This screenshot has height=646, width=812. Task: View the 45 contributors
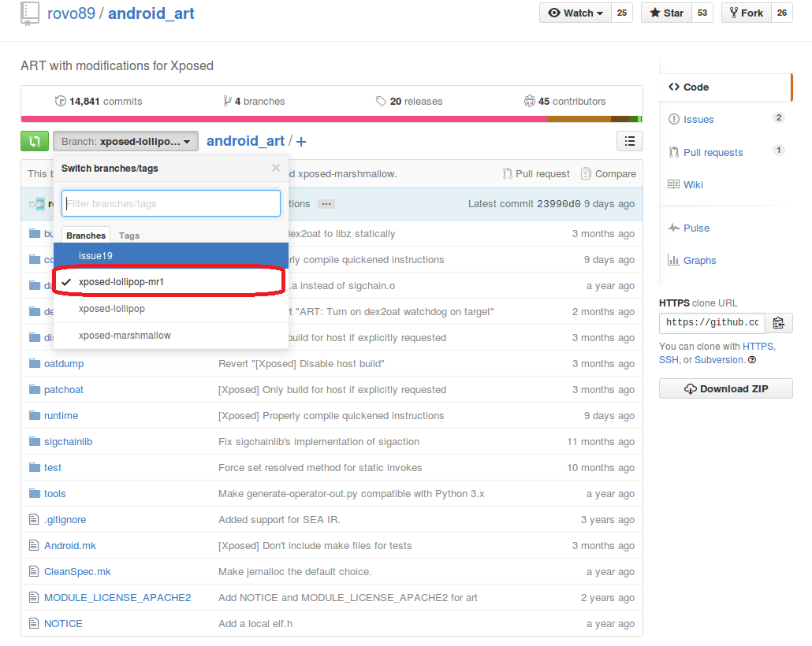pyautogui.click(x=564, y=102)
